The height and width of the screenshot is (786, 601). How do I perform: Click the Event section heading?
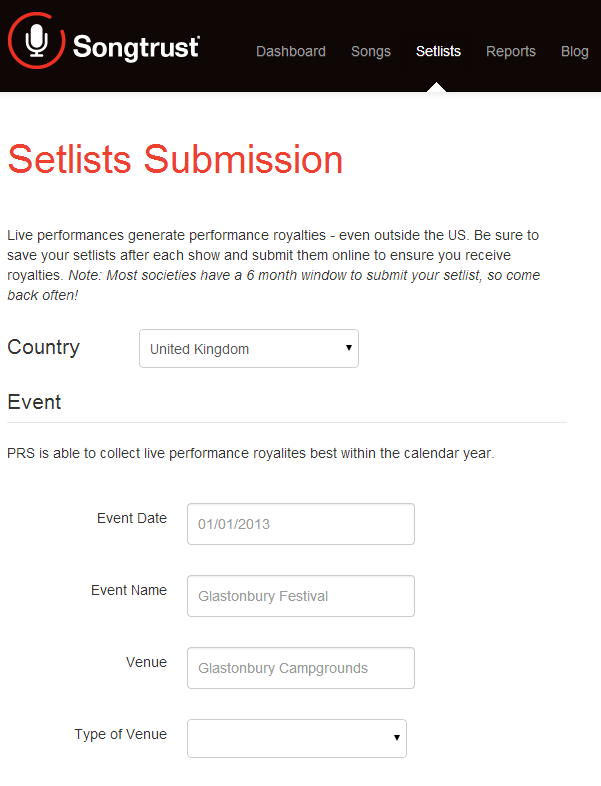click(34, 402)
